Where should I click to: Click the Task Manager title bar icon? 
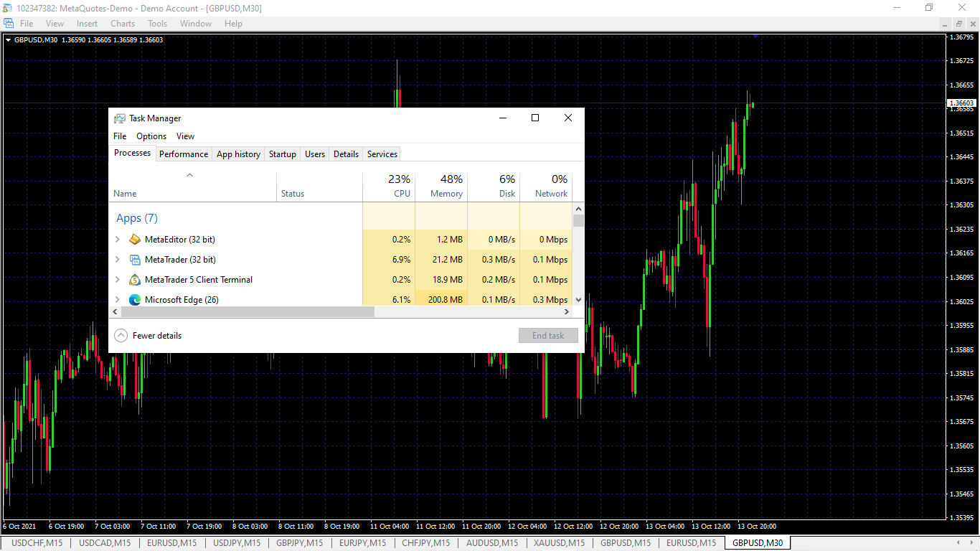[x=120, y=118]
